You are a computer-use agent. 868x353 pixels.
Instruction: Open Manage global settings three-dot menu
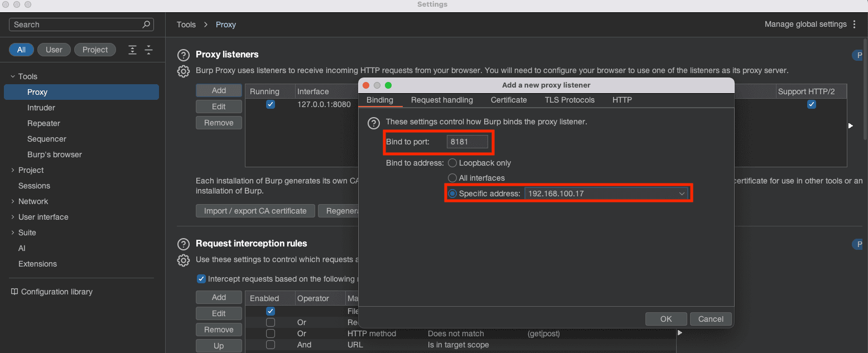[x=853, y=25]
